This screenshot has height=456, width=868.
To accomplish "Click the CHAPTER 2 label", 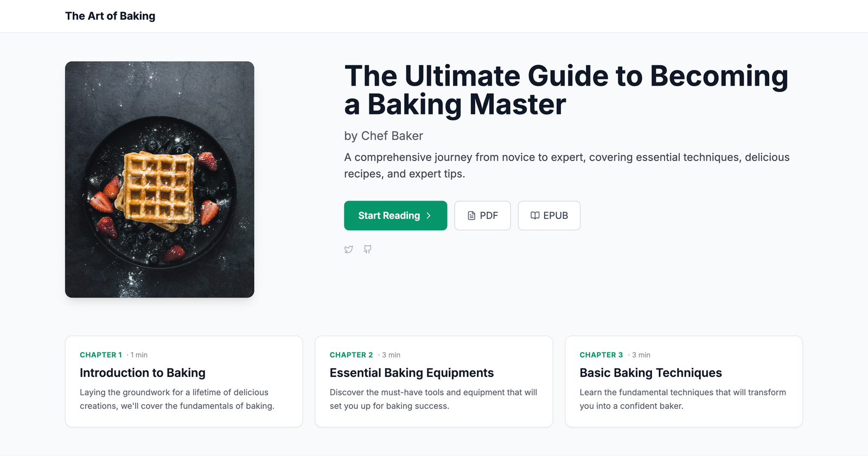I will (351, 355).
